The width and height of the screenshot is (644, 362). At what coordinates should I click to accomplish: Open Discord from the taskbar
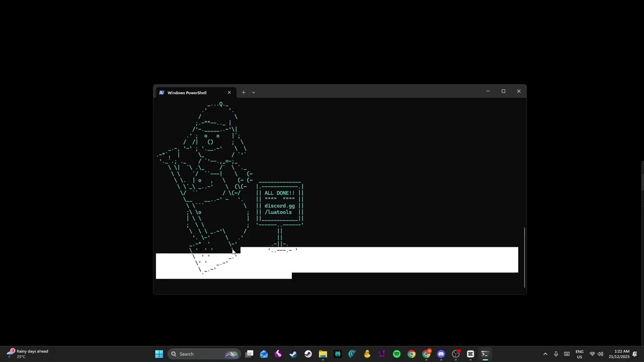click(x=441, y=354)
